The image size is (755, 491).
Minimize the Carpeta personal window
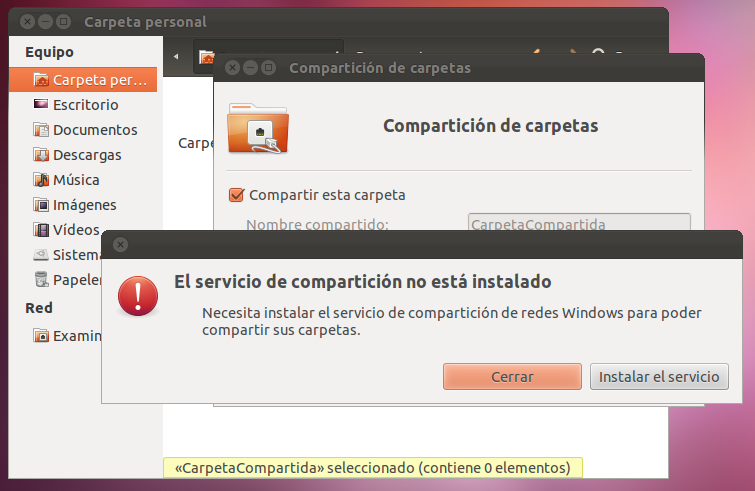point(45,22)
